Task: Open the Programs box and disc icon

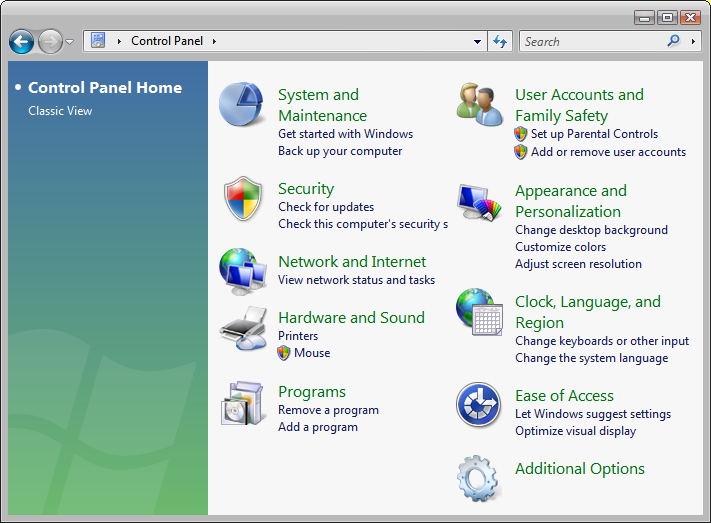Action: (x=242, y=403)
